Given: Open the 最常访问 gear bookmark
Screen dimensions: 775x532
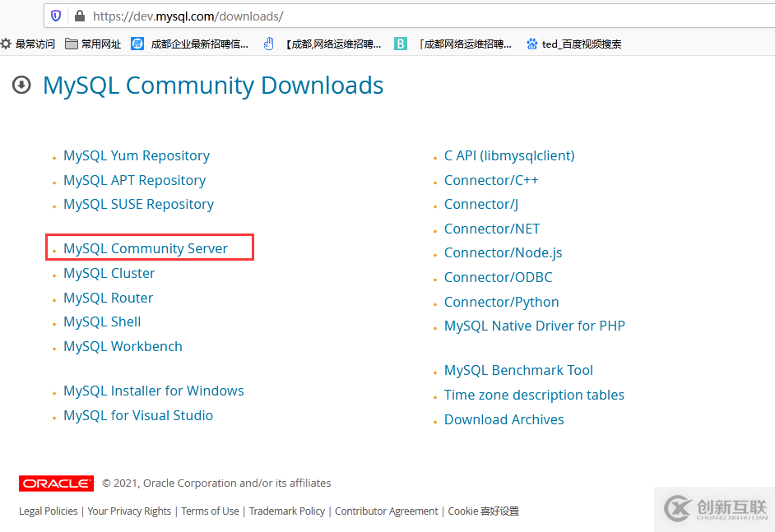Looking at the screenshot, I should click(x=28, y=44).
